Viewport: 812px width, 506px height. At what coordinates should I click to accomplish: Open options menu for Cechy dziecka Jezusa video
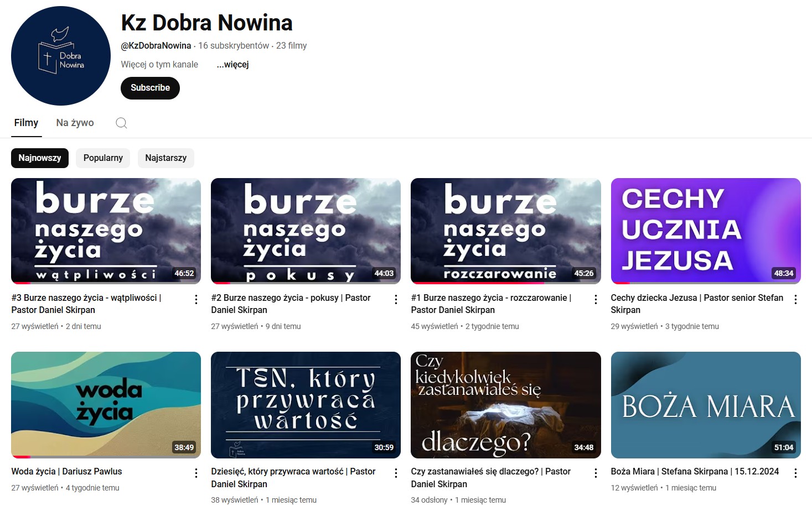(795, 299)
